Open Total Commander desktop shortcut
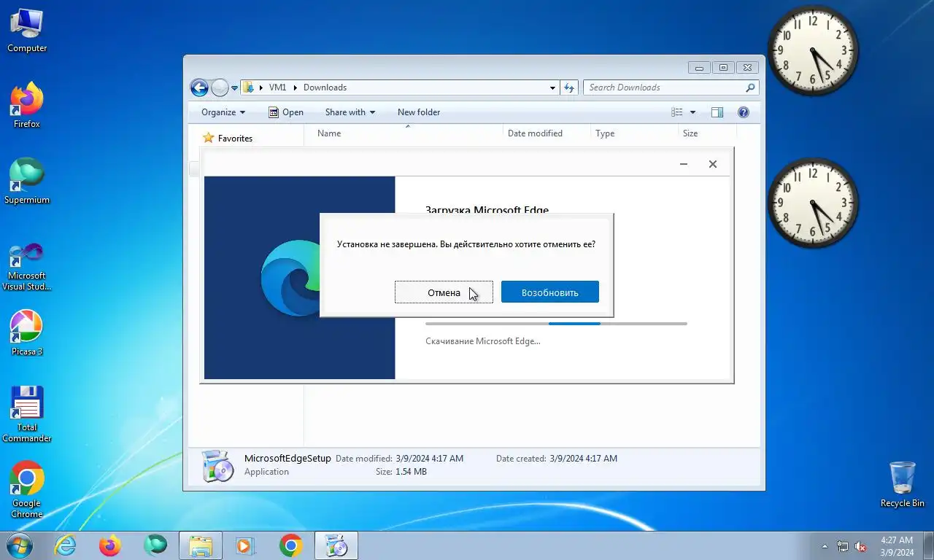The height and width of the screenshot is (560, 934). point(27,414)
